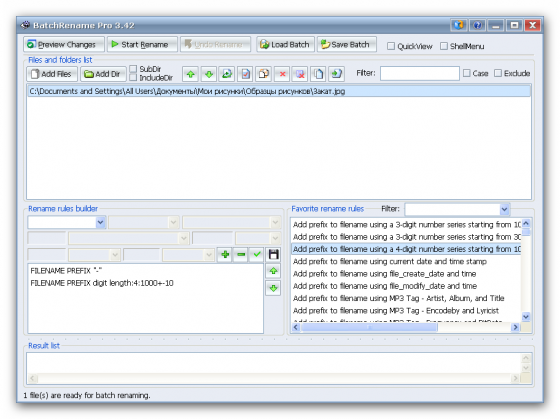
Task: Select the Закат.jpg file row
Action: pyautogui.click(x=279, y=91)
